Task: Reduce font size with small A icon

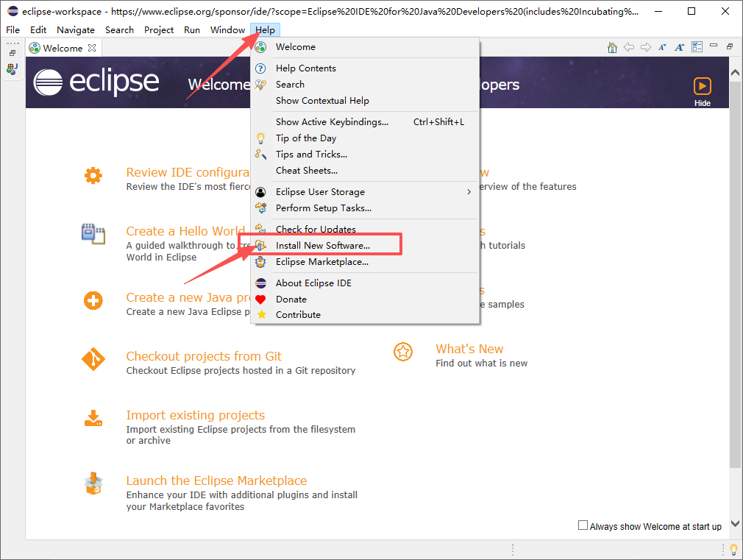Action: (662, 47)
